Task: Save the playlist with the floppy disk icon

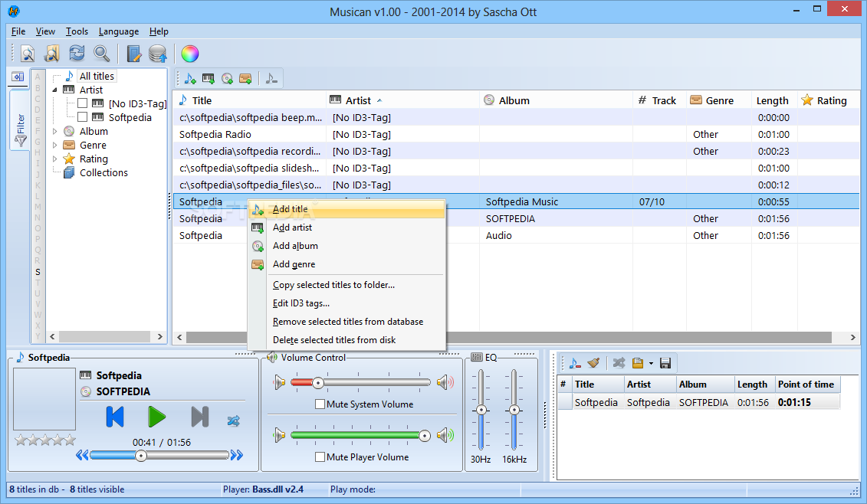Action: 665,363
